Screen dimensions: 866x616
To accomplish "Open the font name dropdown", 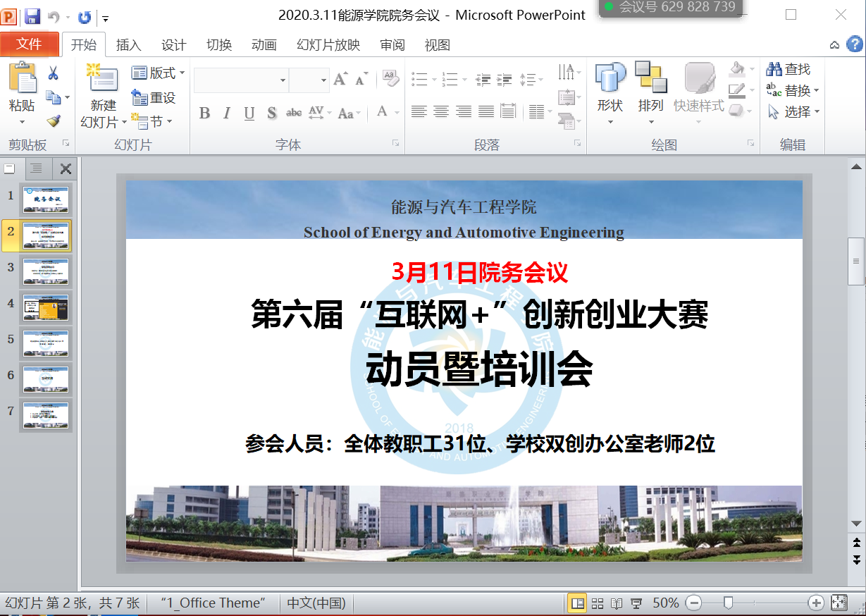I will tap(283, 80).
